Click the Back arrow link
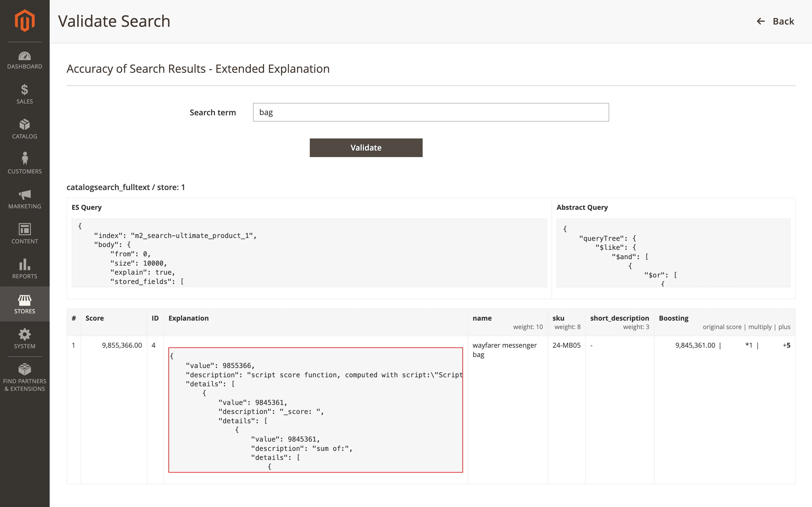 (x=775, y=21)
